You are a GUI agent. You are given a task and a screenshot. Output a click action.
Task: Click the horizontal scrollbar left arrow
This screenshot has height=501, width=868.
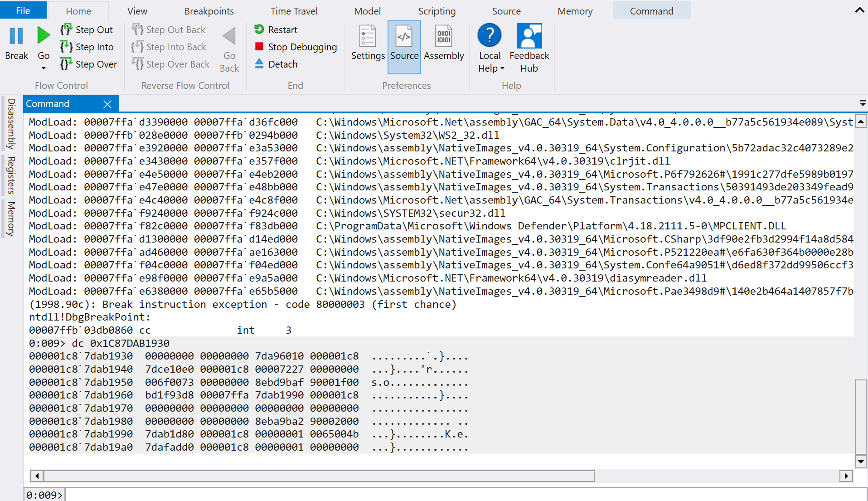(x=37, y=476)
